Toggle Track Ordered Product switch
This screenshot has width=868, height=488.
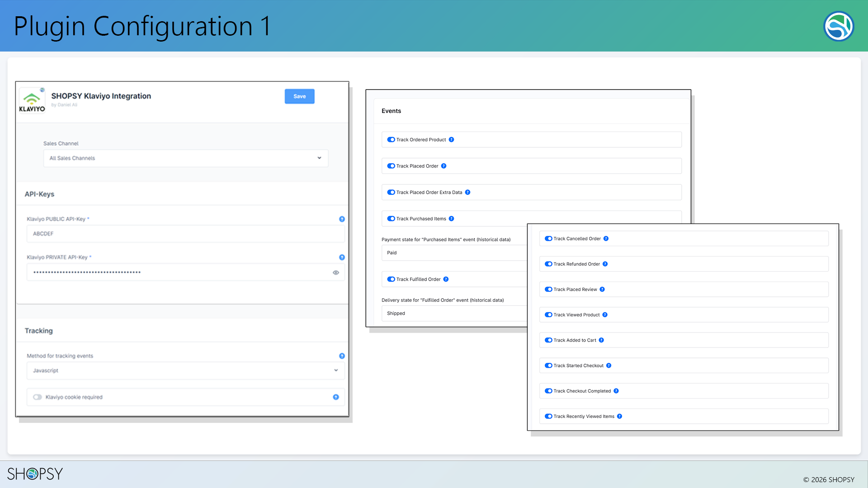tap(391, 140)
